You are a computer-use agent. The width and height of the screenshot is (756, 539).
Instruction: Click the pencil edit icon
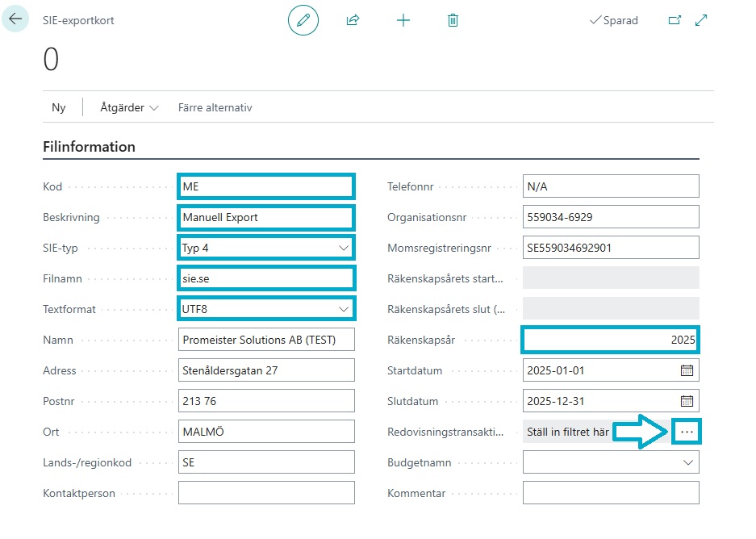(303, 20)
